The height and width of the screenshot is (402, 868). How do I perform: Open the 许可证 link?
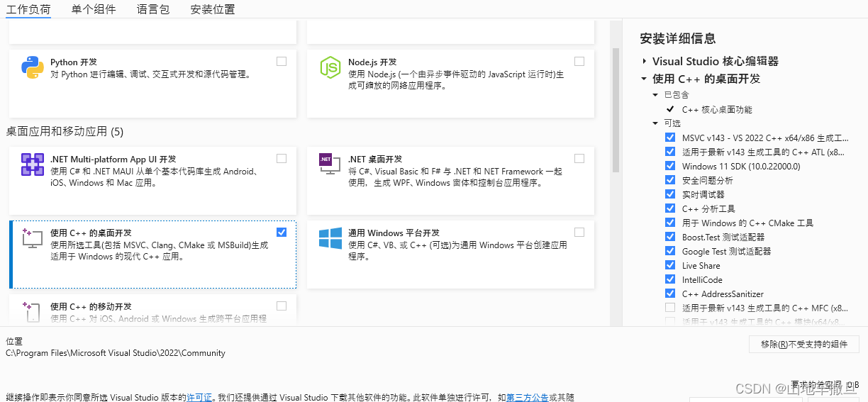[x=199, y=398]
